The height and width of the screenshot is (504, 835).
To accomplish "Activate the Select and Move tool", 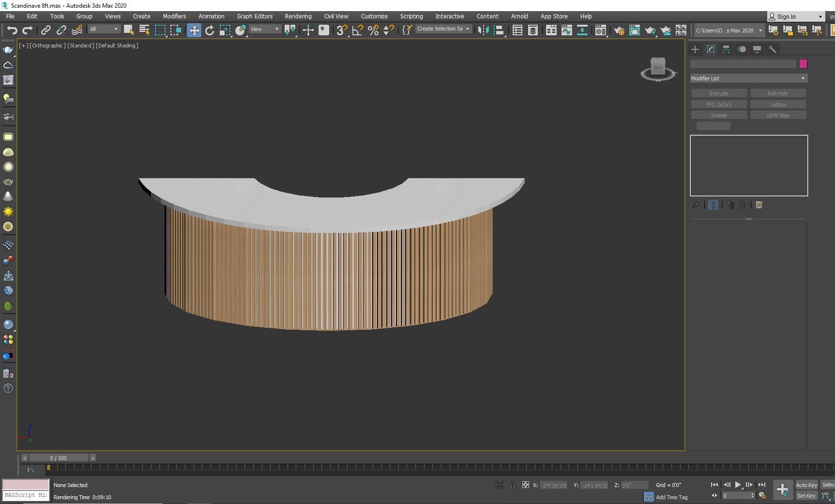I will coord(194,30).
